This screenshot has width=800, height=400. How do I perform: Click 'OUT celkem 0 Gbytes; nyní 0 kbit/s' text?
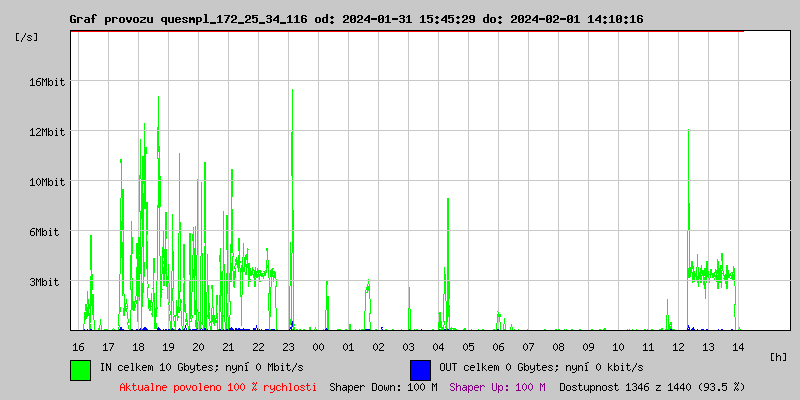541,367
